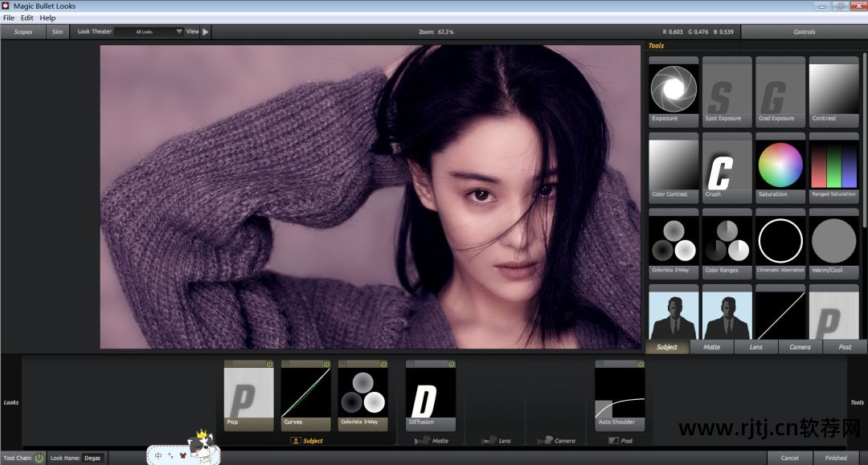The width and height of the screenshot is (868, 465).
Task: Select the Crush tool
Action: (x=727, y=167)
